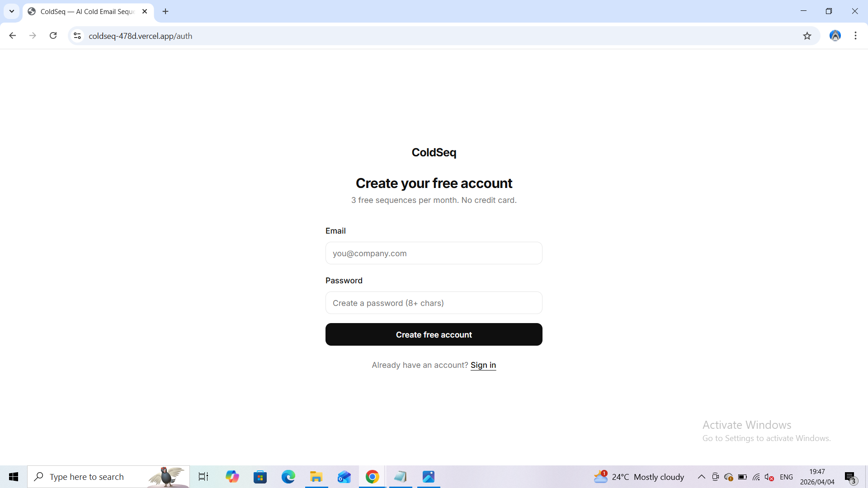Bookmark this page with star icon
The image size is (868, 488).
click(x=807, y=36)
